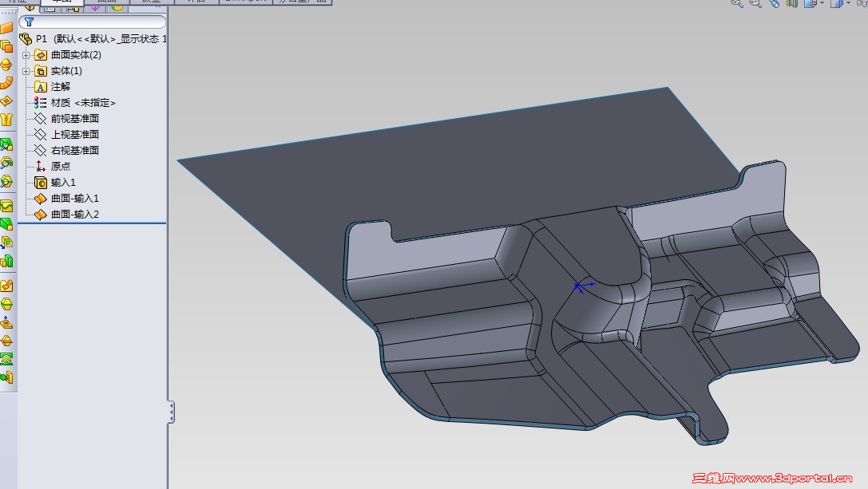
Task: Select 材质 <未指定> in feature tree
Action: 83,103
